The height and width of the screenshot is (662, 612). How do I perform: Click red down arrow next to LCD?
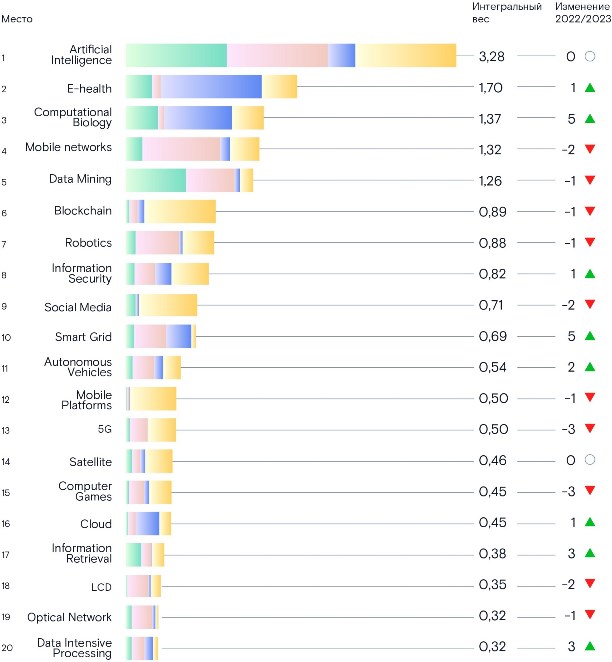(590, 583)
